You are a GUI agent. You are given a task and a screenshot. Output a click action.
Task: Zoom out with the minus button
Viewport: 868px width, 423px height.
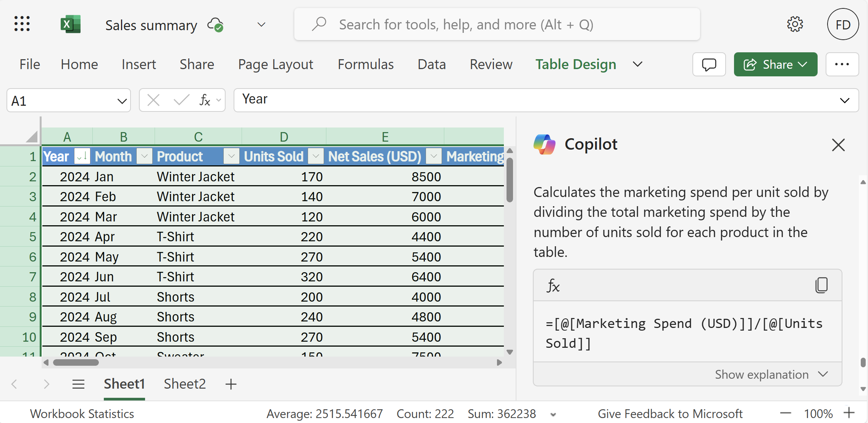786,413
